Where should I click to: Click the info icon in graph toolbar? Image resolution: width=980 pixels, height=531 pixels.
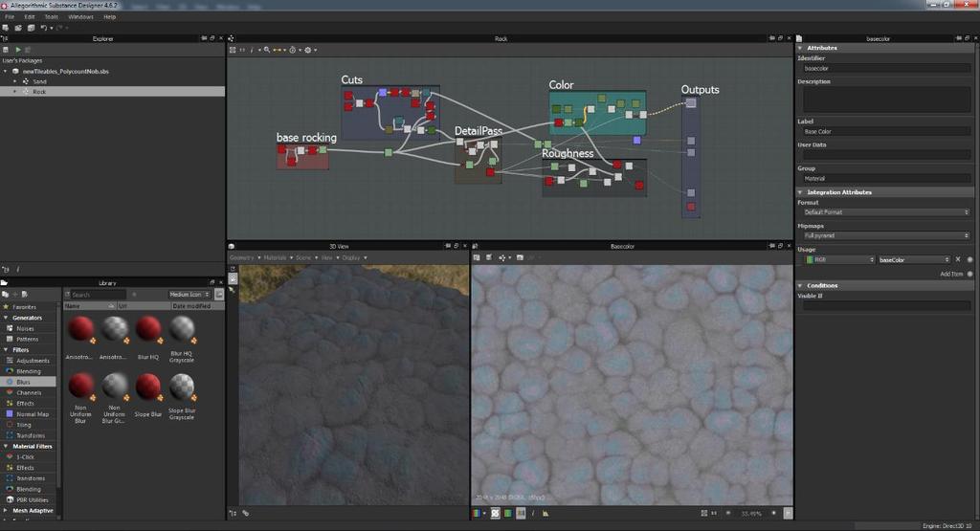pyautogui.click(x=252, y=50)
